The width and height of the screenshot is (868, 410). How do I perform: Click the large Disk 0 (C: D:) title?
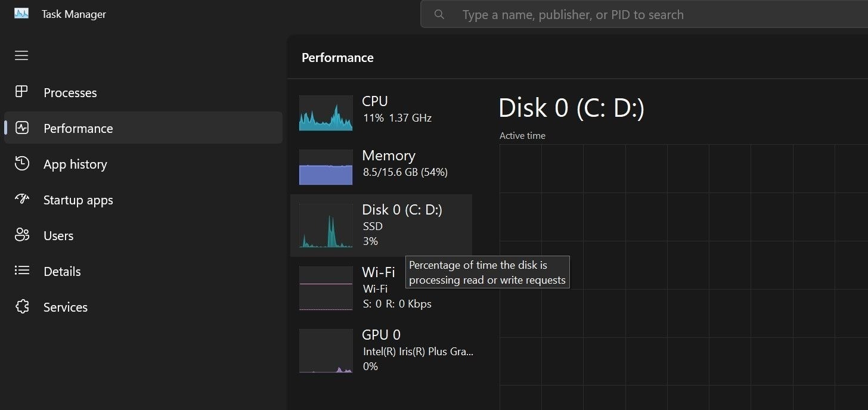pos(571,108)
